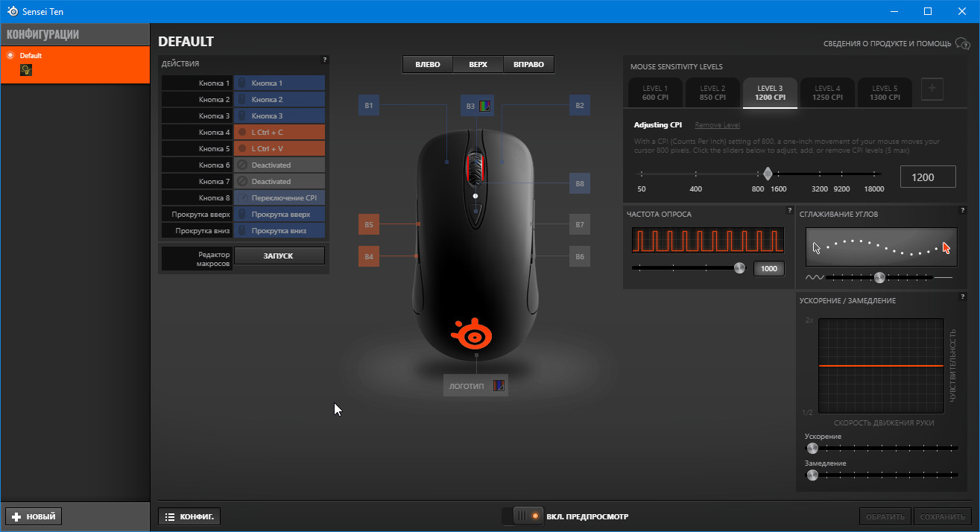Click the polling rate value field 1000
This screenshot has height=532, width=980.
[769, 269]
